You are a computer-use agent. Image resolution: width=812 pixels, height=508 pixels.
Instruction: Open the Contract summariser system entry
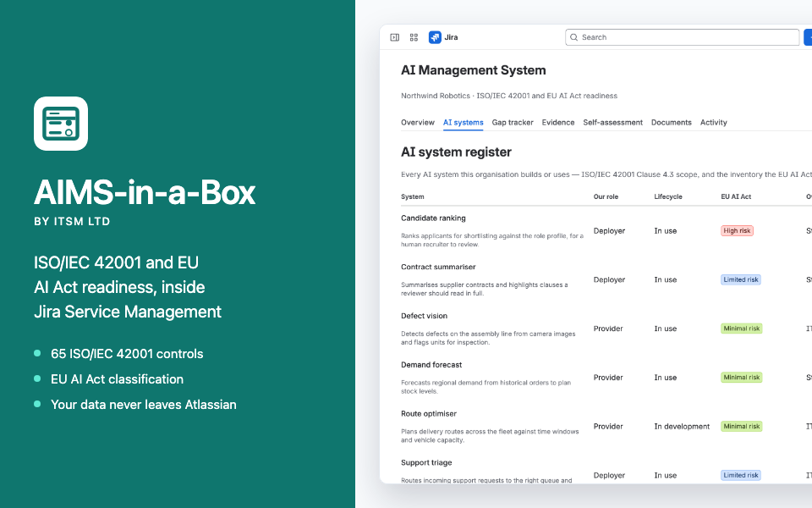coord(438,267)
